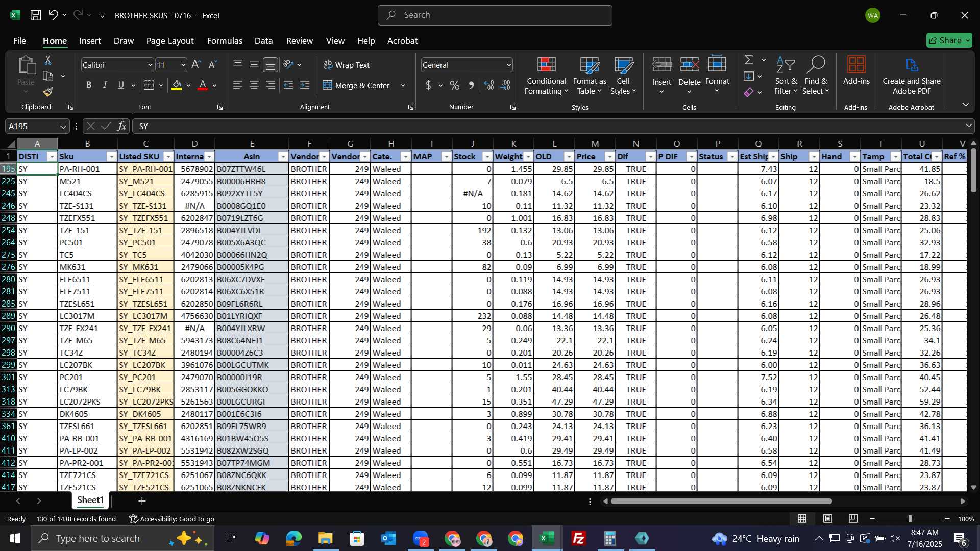The image size is (980, 551).
Task: Toggle Merge & Center
Action: [x=356, y=85]
